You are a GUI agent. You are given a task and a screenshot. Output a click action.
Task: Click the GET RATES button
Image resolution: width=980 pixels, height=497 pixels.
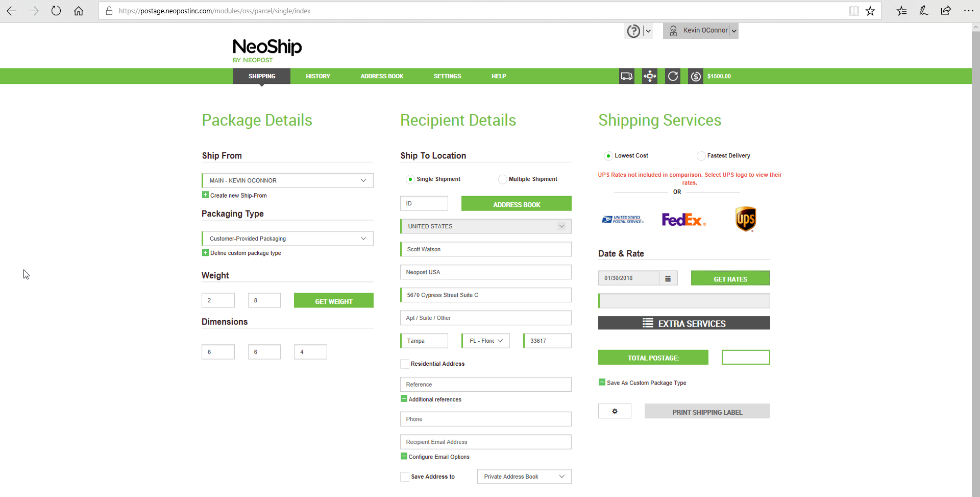point(730,278)
